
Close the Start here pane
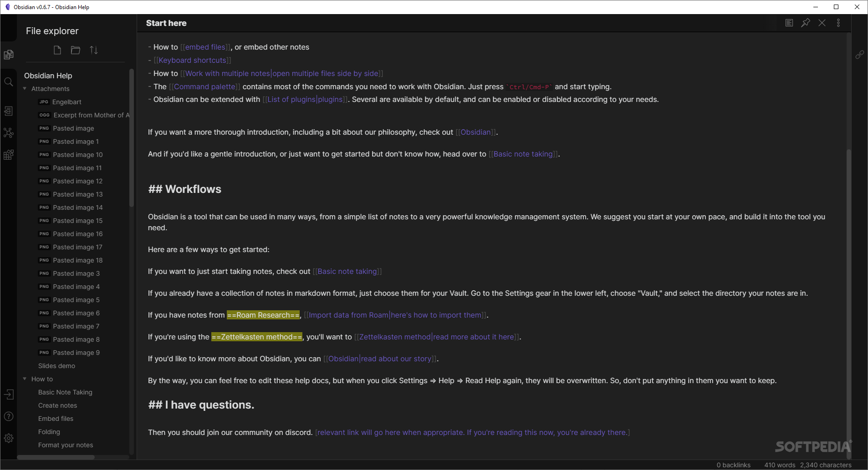[x=822, y=23]
